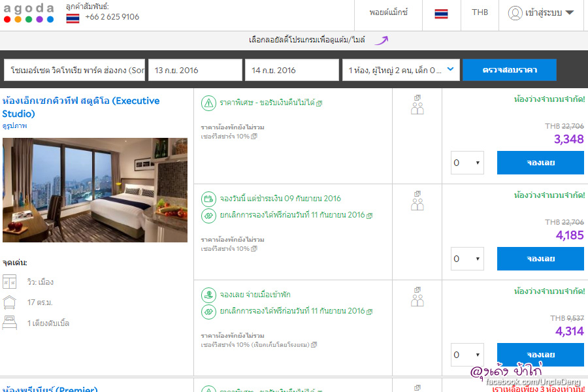Click the pay-at-hotel icon beside จองเลย จ่ายเมื่อเข้าพัก

tap(208, 295)
